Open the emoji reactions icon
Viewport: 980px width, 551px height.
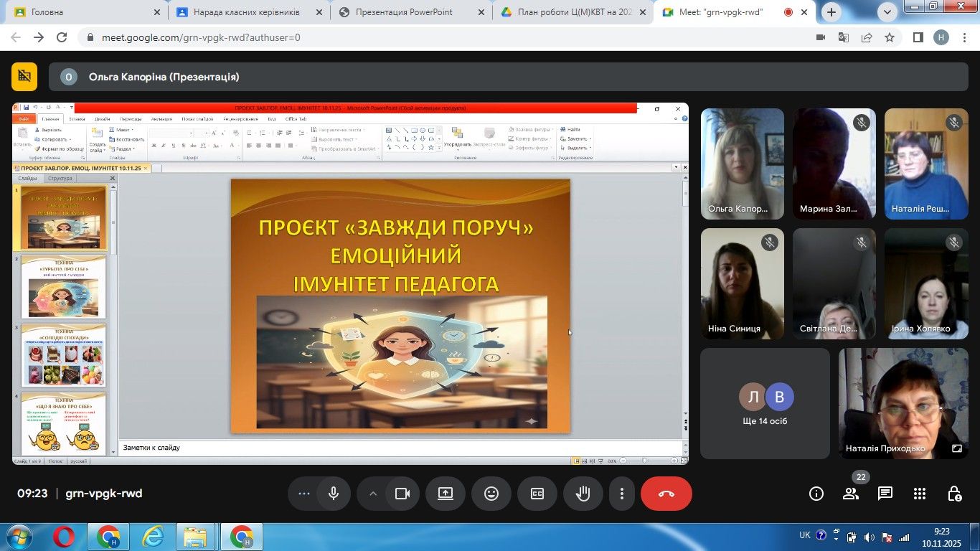coord(491,494)
